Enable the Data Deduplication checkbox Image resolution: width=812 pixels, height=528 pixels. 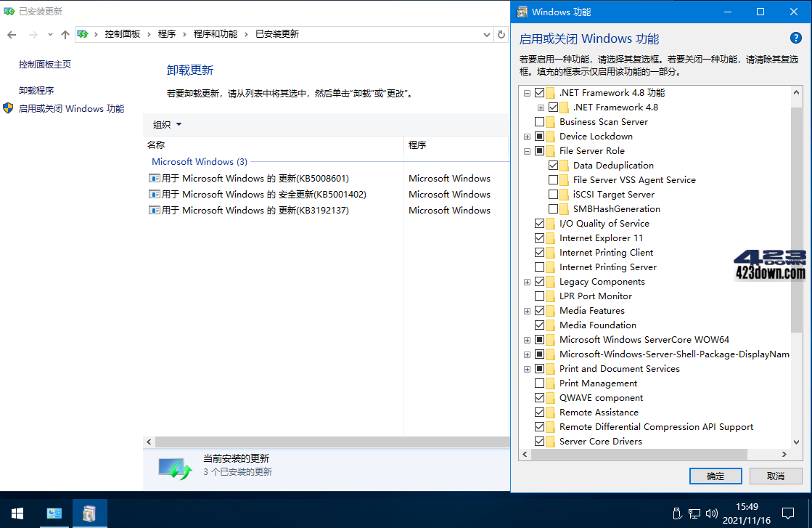pos(551,165)
